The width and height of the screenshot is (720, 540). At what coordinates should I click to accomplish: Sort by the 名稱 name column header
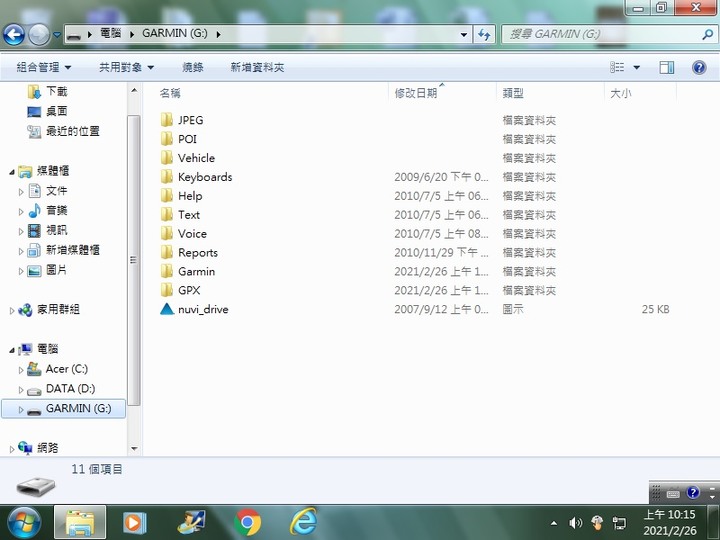pyautogui.click(x=273, y=93)
